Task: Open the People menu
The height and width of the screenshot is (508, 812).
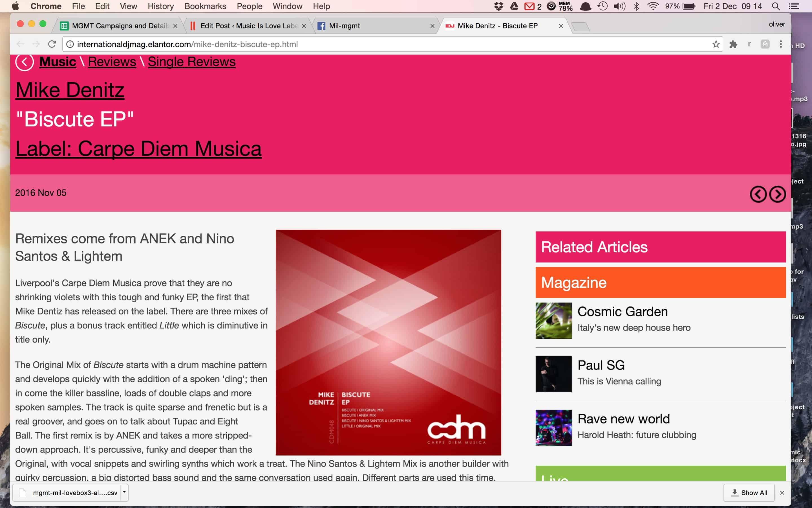Action: click(249, 6)
